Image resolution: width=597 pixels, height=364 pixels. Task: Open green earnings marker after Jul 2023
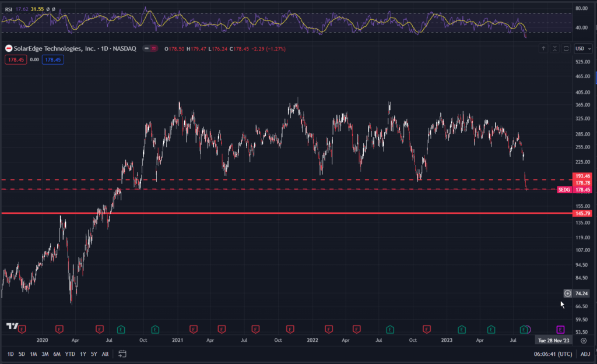(524, 329)
